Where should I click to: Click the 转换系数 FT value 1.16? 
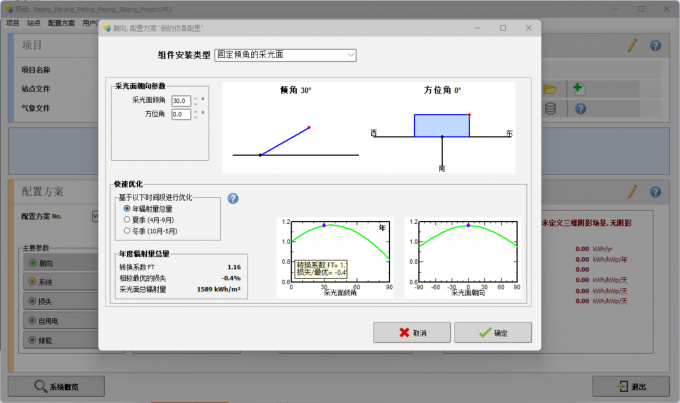tap(234, 267)
